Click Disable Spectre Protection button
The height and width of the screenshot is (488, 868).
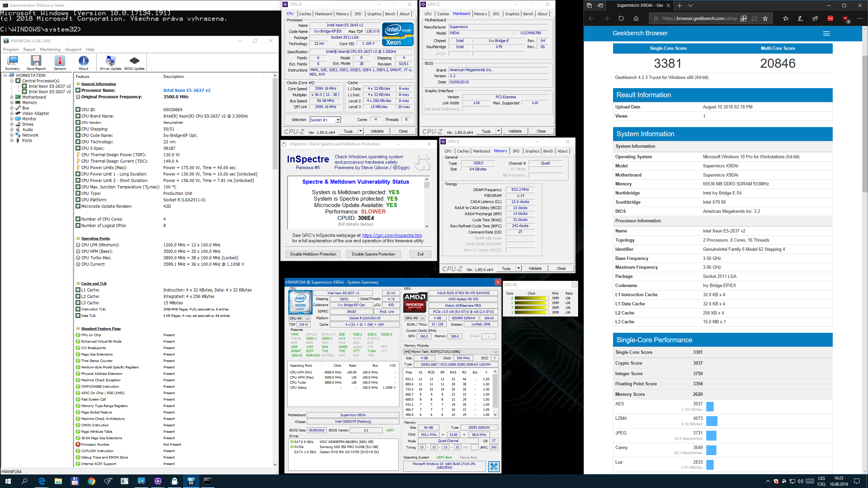point(373,254)
